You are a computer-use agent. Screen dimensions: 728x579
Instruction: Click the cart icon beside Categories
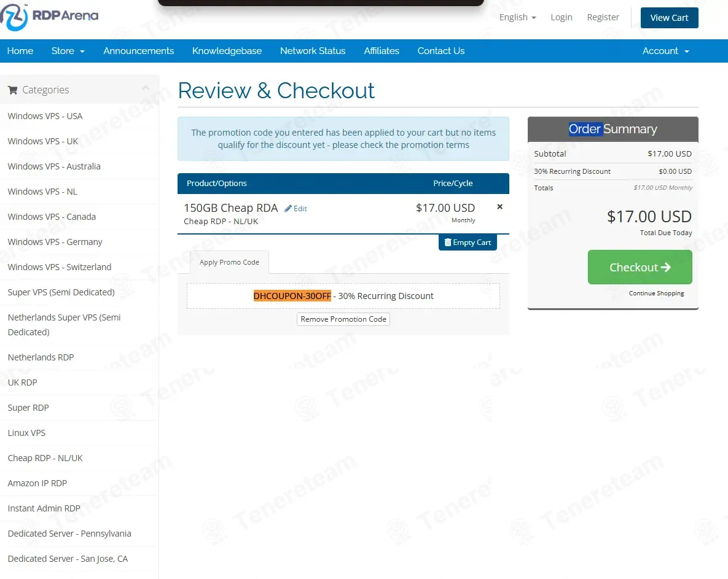13,90
